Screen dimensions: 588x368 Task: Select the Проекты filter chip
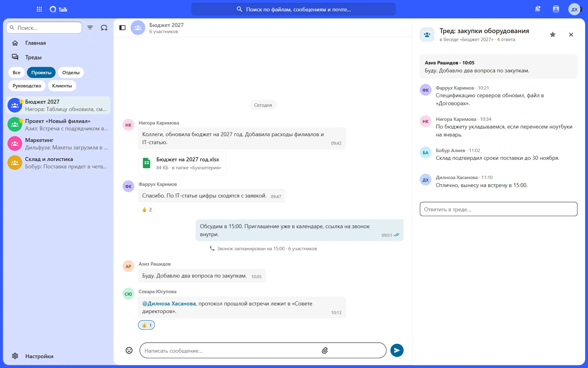click(41, 72)
